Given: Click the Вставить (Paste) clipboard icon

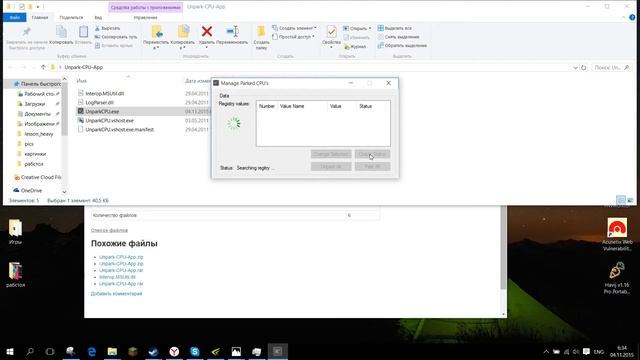Looking at the screenshot, I should click(84, 32).
